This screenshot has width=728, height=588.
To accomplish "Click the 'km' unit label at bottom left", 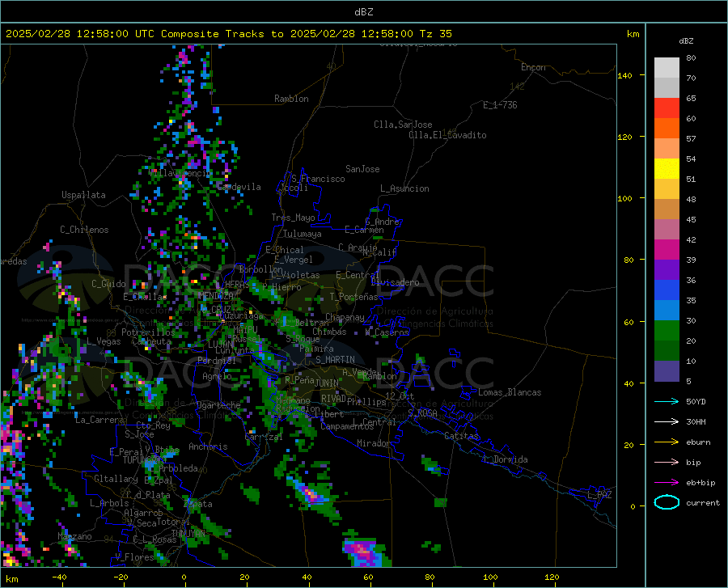I will [x=11, y=579].
